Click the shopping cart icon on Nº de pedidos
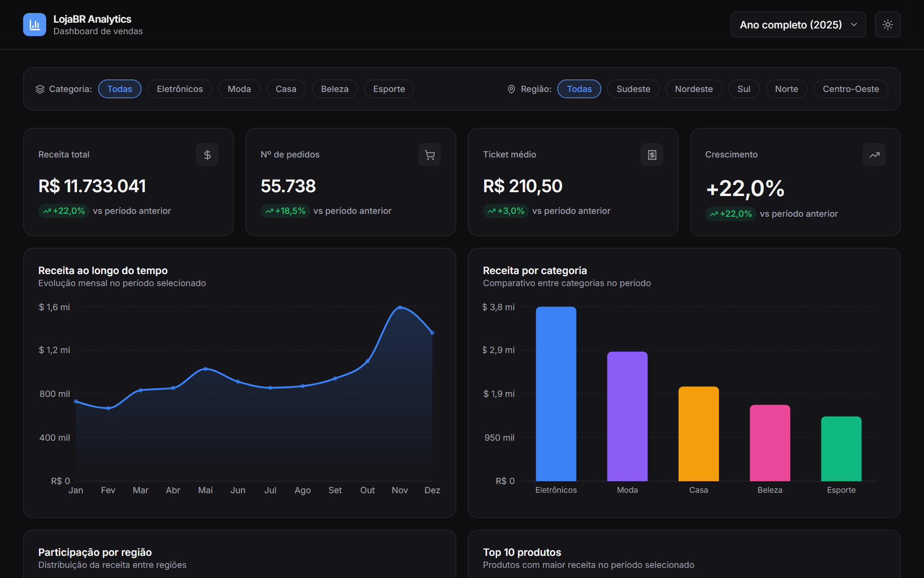Image resolution: width=924 pixels, height=578 pixels. (430, 155)
